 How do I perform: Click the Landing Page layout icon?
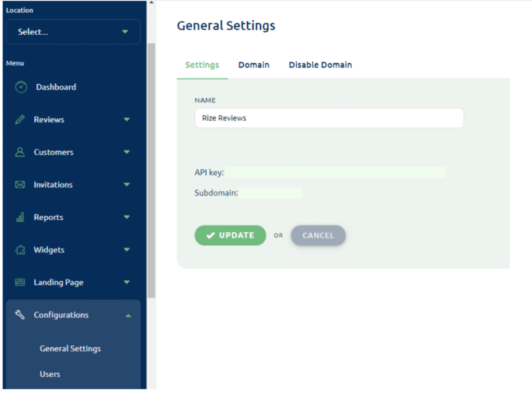[20, 282]
